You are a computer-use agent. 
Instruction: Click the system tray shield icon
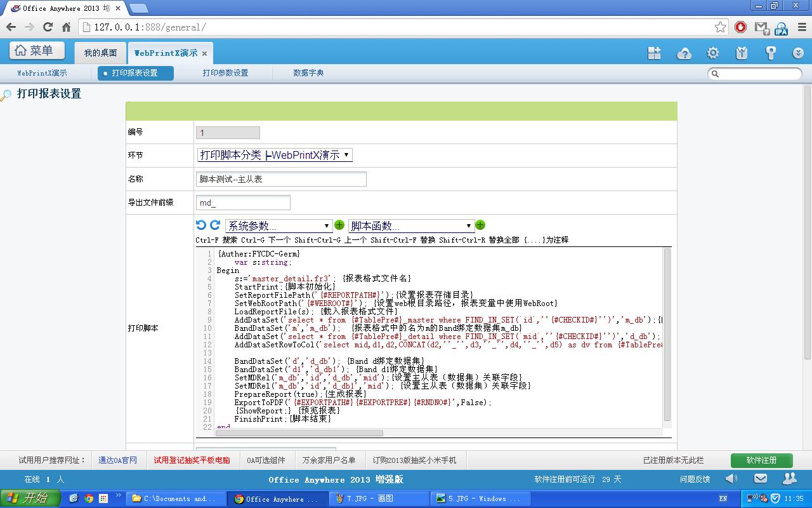pos(775,498)
